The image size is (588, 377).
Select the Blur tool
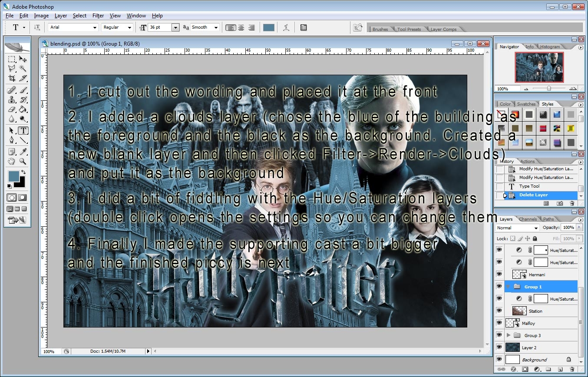[12, 119]
